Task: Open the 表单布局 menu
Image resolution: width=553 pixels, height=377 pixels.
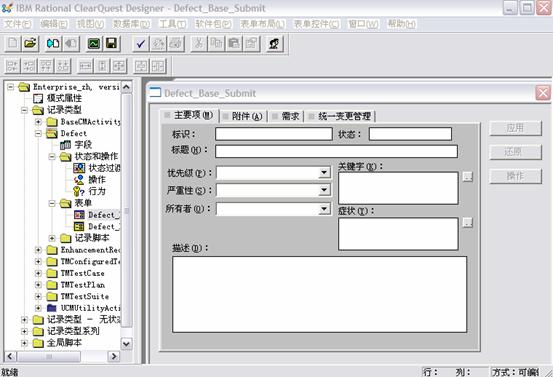Action: pos(262,24)
